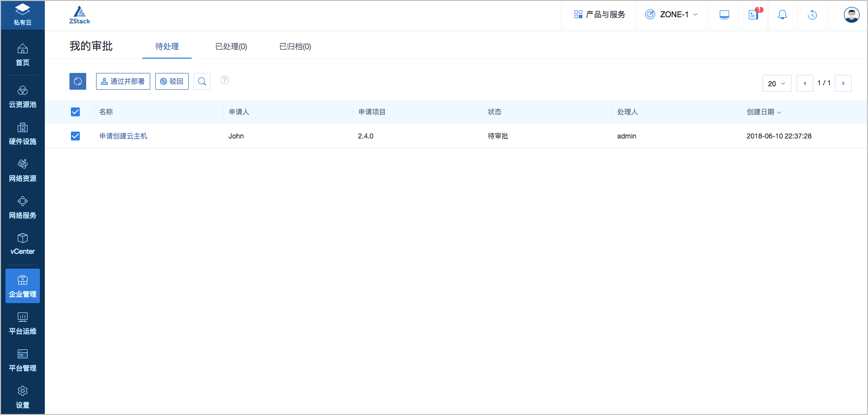Open the approval list icon with badge
868x415 pixels.
pyautogui.click(x=754, y=15)
